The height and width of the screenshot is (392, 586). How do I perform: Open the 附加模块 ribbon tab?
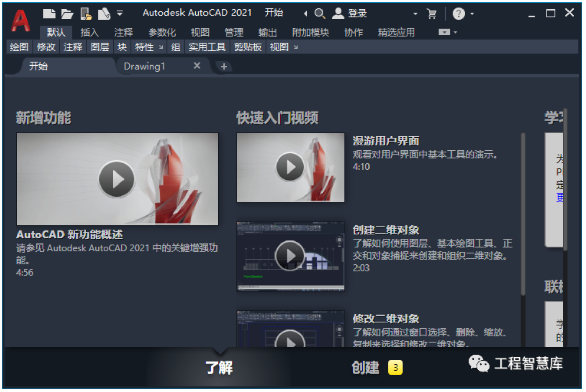[x=310, y=33]
